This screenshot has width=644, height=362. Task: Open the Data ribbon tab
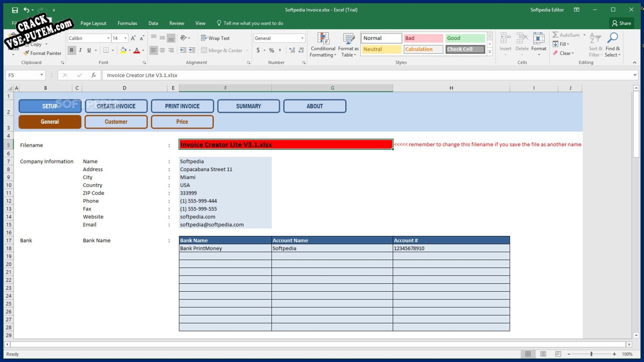[x=153, y=23]
